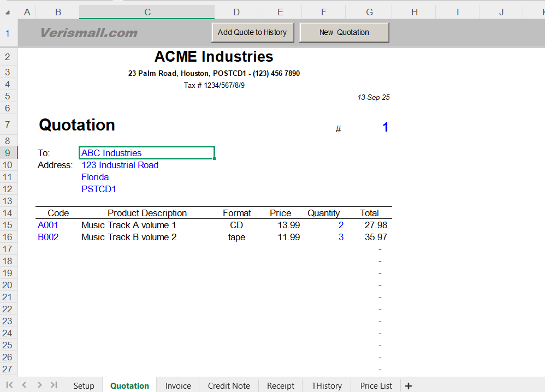Open the Setup sheet
Screen dimensions: 545x392
[84, 385]
